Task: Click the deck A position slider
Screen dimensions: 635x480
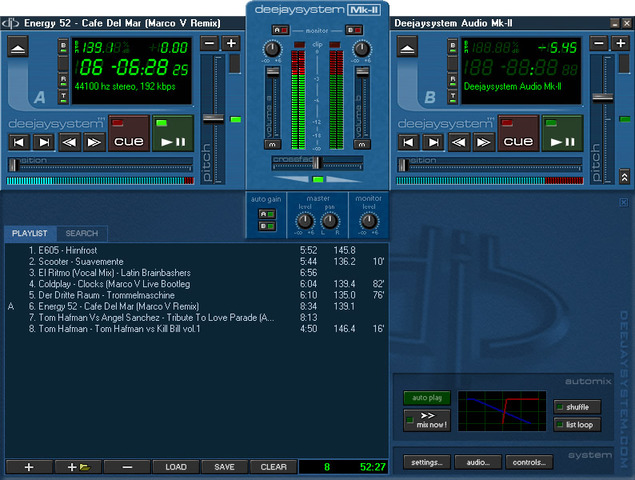Action: [100, 165]
